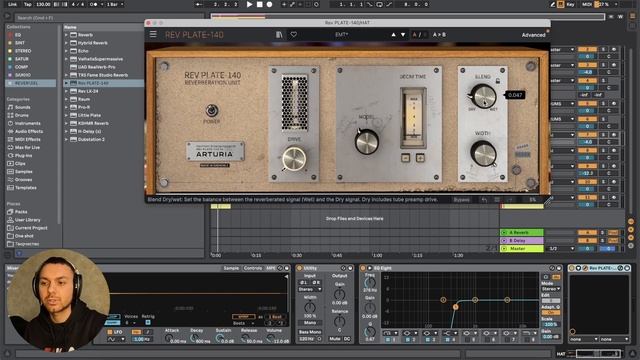Open Advanced panel in Rev Plate-140
This screenshot has width=640, height=360.
tap(533, 35)
